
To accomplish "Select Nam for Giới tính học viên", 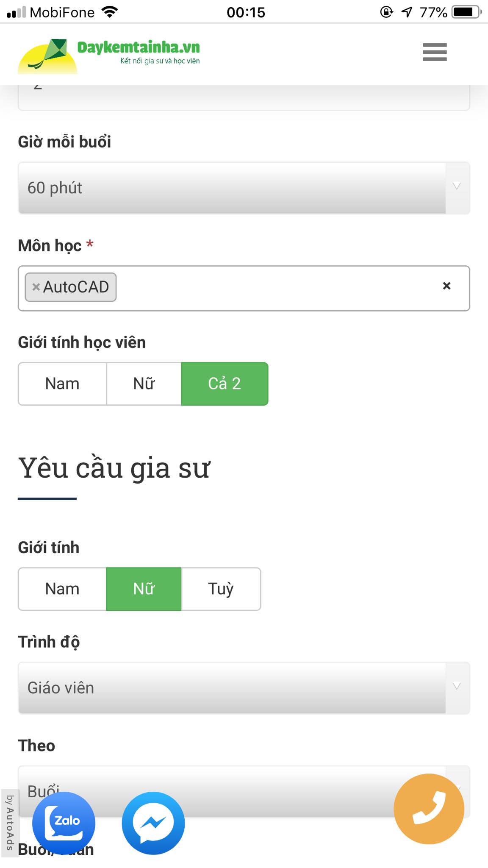I will tap(62, 384).
